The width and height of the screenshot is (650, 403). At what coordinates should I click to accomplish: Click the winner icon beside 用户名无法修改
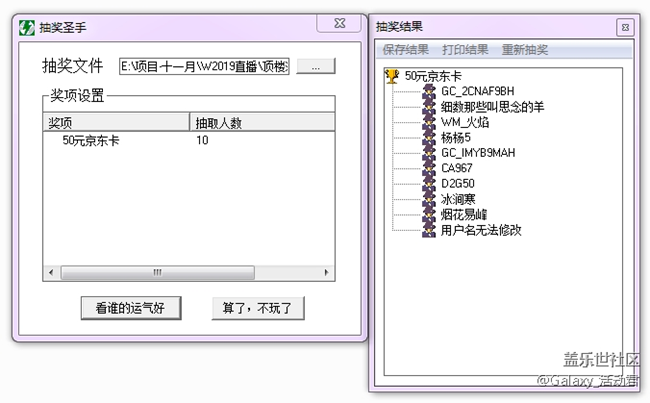point(429,230)
